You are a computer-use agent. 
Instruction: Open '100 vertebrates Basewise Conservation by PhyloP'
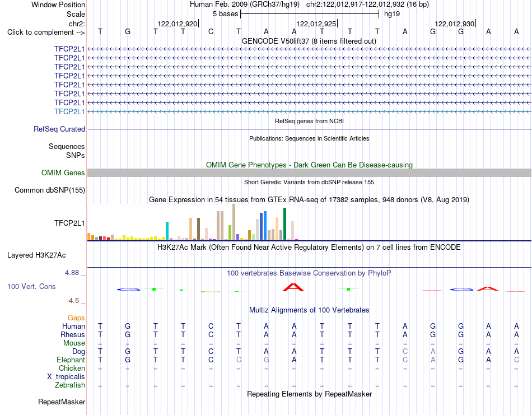coord(309,273)
